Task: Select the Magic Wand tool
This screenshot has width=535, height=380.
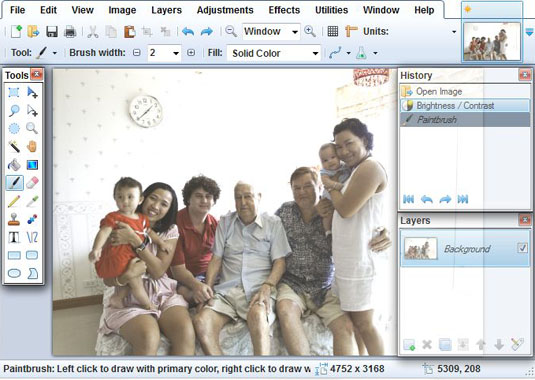Action: [x=14, y=147]
